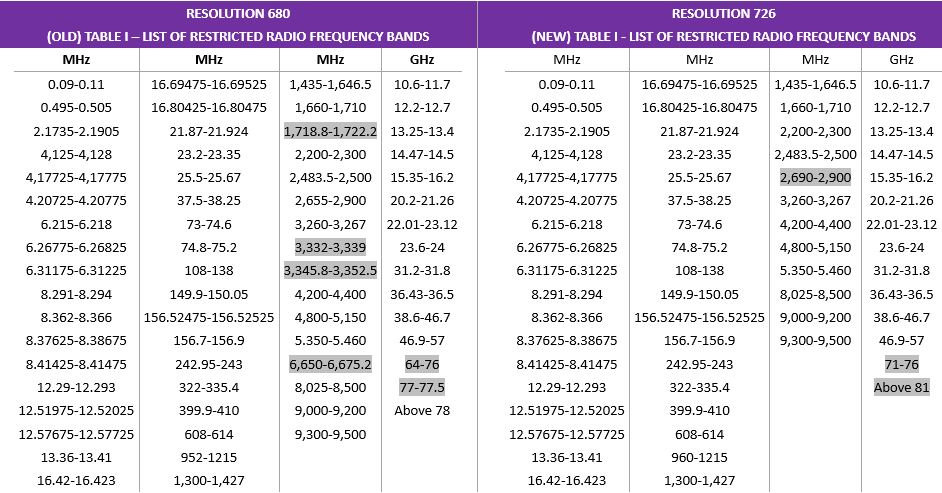Click the 2,655-2,900 cell
This screenshot has width=942, height=493.
pos(330,201)
